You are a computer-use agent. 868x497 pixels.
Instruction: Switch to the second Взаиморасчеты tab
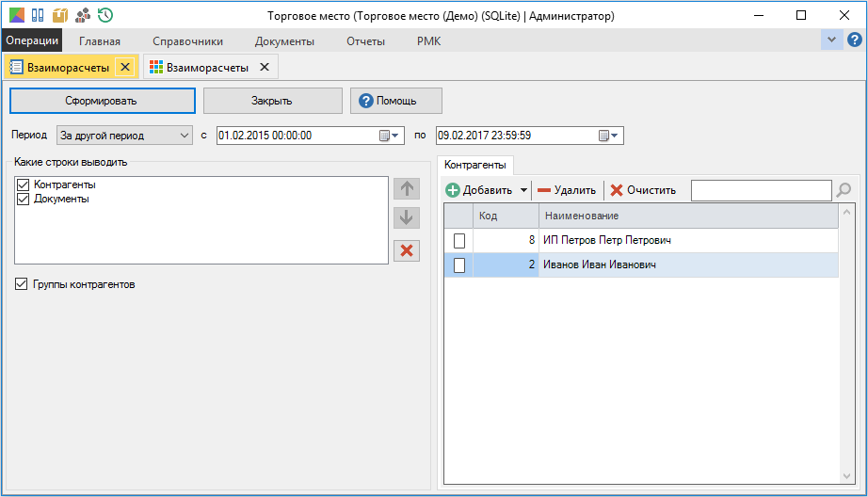[208, 68]
